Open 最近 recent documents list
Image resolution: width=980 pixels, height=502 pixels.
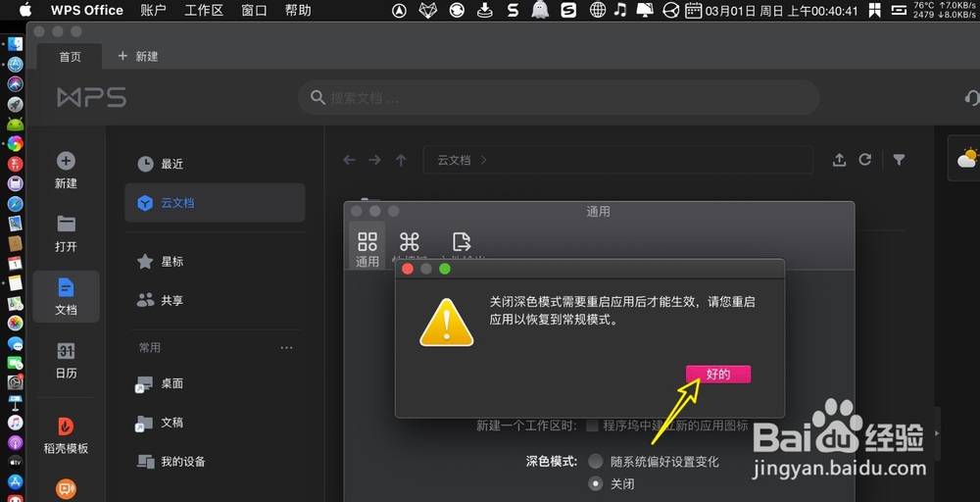215,164
